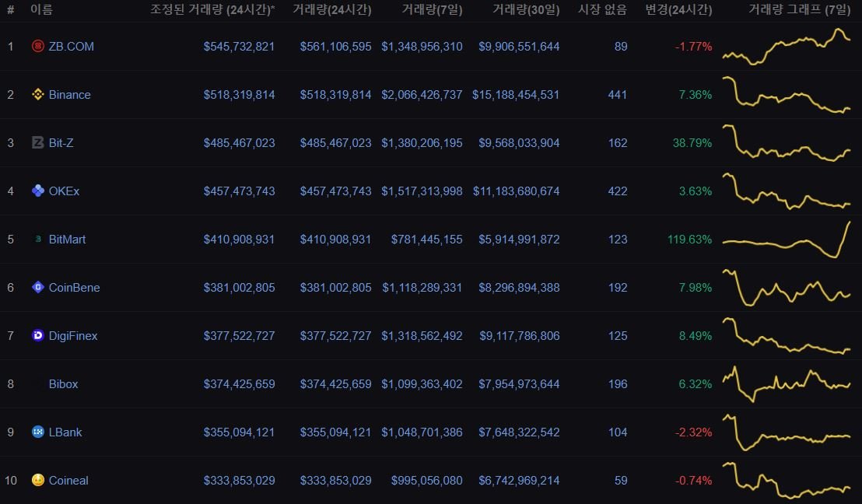Image resolution: width=862 pixels, height=504 pixels.
Task: Click Coineal 7-day volume $995,056,080
Action: click(x=426, y=481)
